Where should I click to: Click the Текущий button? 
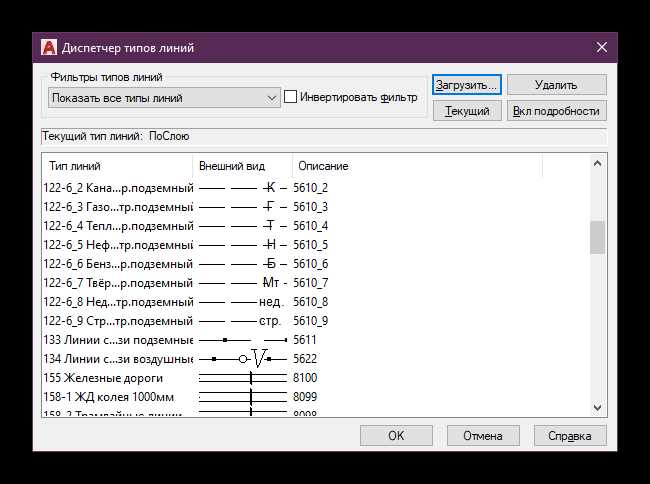[466, 111]
